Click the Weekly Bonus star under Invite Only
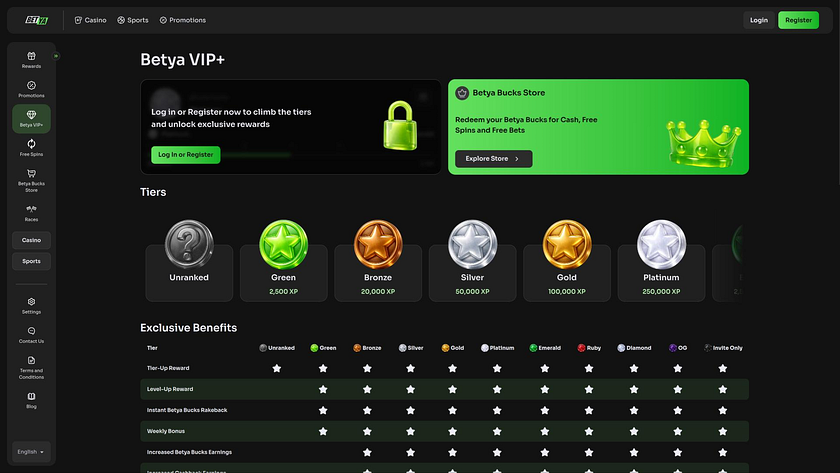This screenshot has height=473, width=840. [x=723, y=431]
